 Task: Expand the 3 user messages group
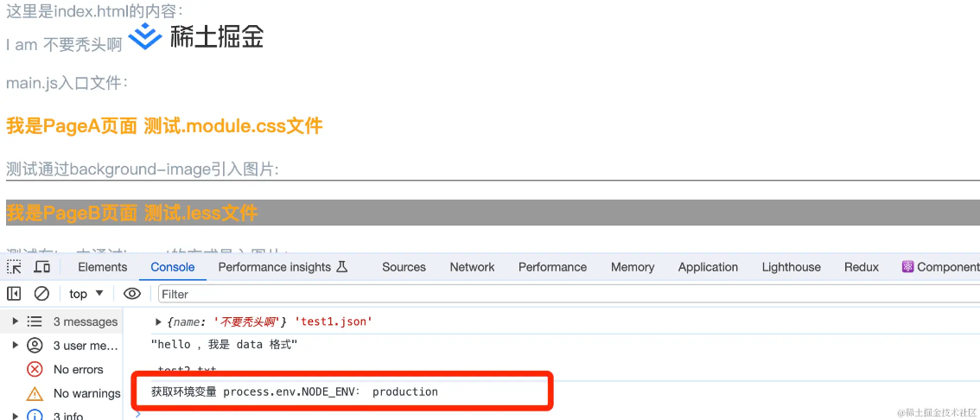point(15,346)
